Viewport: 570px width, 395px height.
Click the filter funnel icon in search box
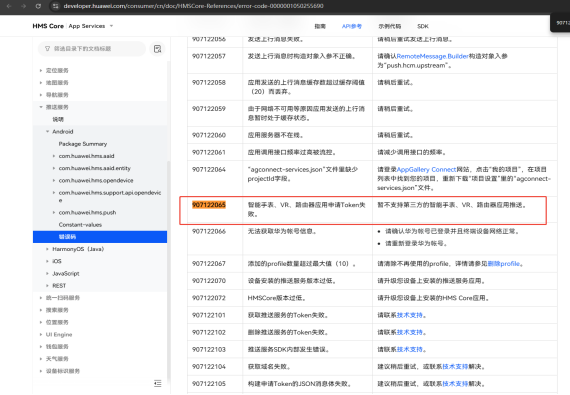47,49
